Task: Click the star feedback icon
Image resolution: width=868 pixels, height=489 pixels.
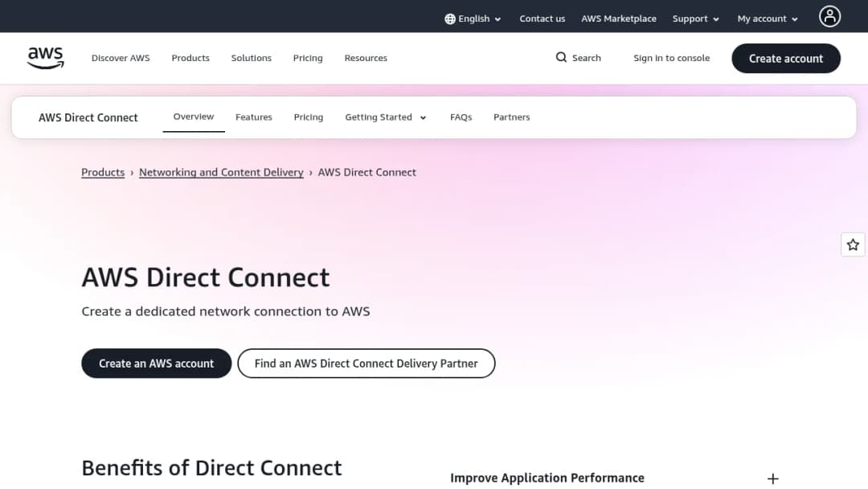Action: click(853, 244)
